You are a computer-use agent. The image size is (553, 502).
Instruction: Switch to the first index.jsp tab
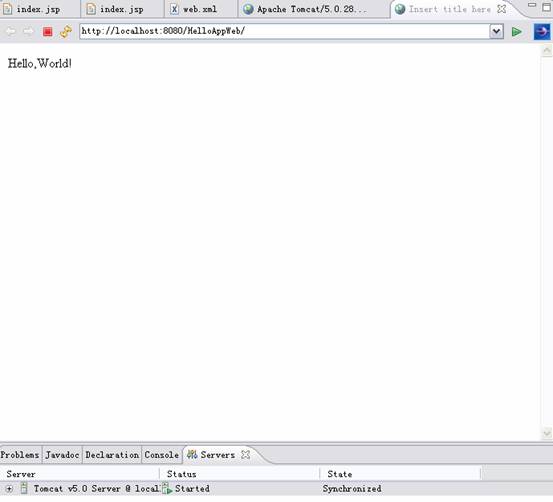pyautogui.click(x=38, y=9)
